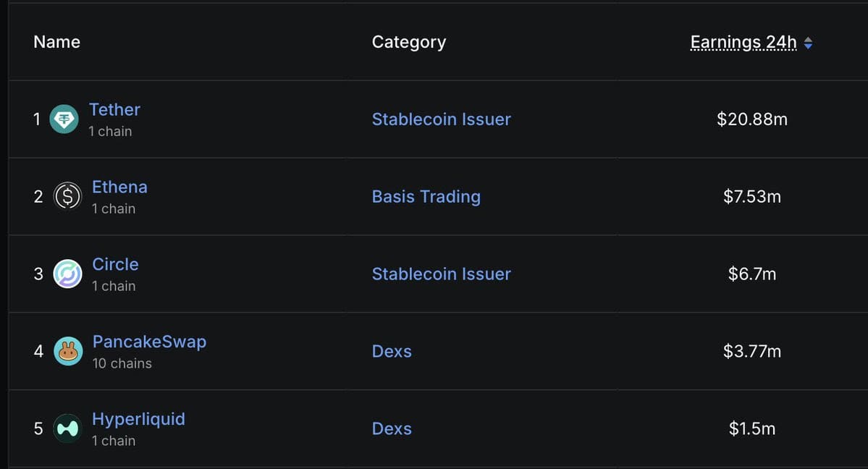Viewport: 868px width, 469px height.
Task: Click the PancakeSwap bunny logo icon
Action: (x=68, y=351)
